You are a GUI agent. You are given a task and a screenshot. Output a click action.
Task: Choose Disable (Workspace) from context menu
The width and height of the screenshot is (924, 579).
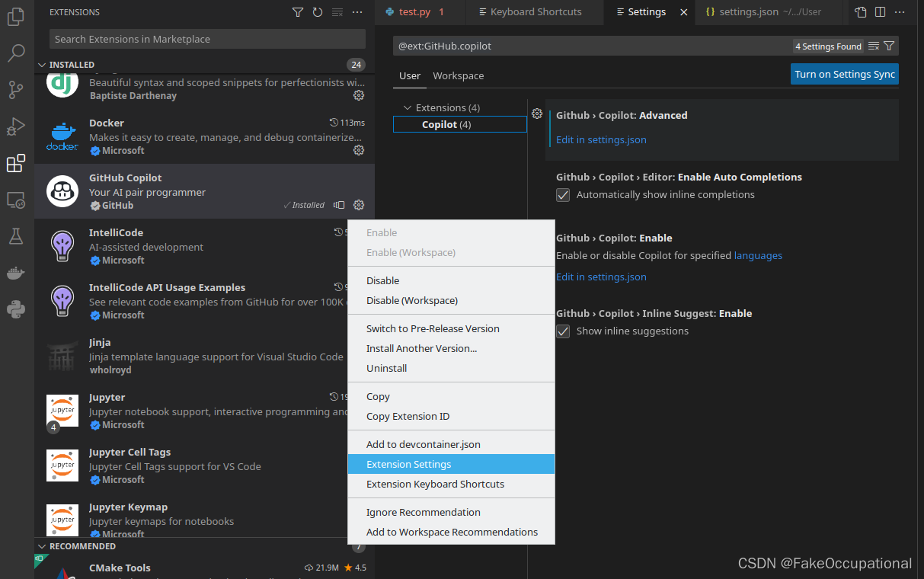click(451, 300)
